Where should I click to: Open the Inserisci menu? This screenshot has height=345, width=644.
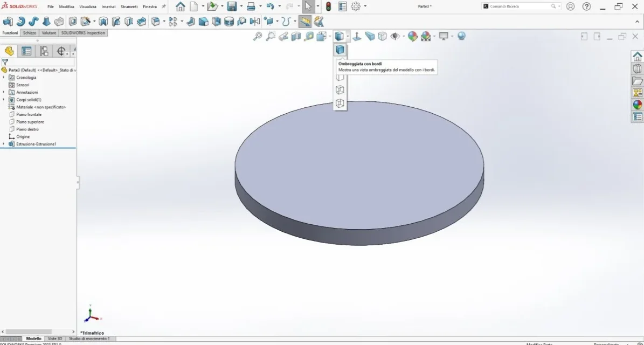coord(108,6)
